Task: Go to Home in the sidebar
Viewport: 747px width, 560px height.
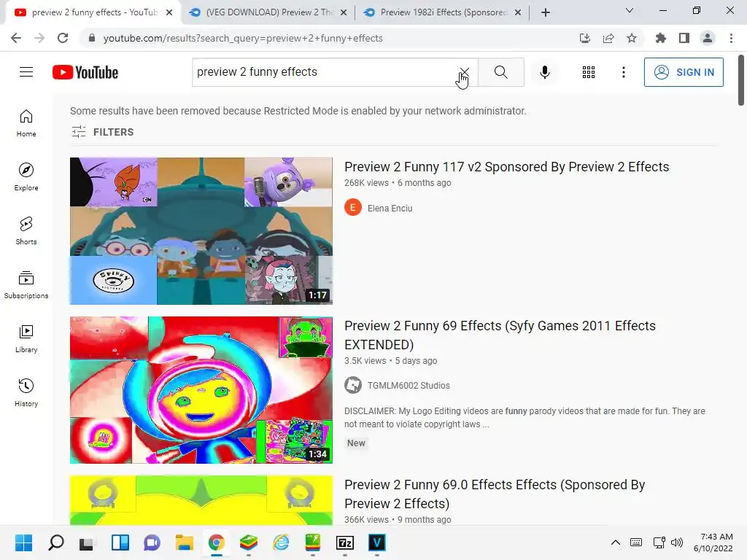Action: coord(26,123)
